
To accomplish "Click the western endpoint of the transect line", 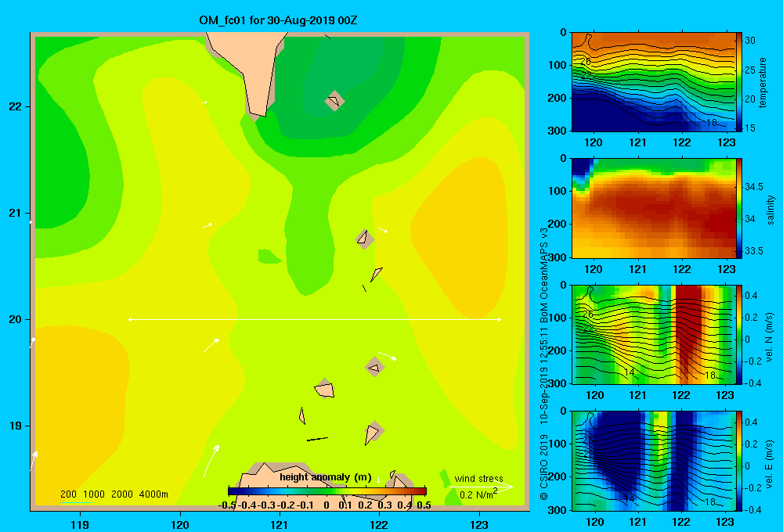I will point(130,319).
